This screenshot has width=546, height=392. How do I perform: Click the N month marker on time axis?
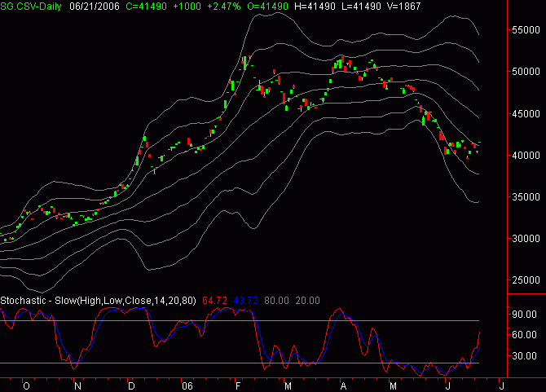coord(77,386)
